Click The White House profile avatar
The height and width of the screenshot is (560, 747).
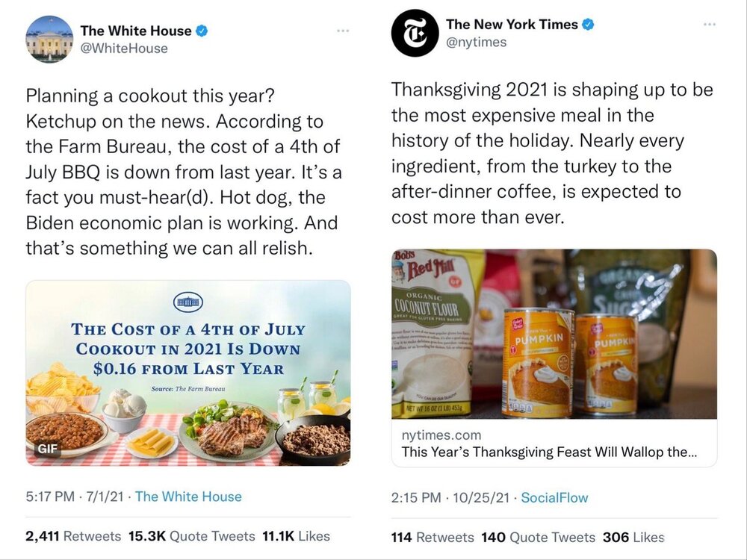tap(49, 39)
